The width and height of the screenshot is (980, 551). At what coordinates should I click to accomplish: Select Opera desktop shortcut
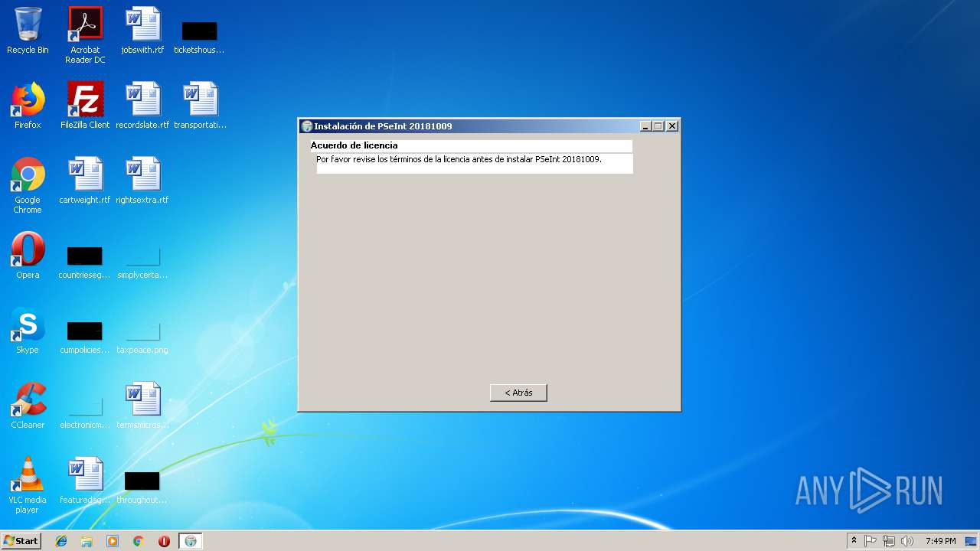click(x=28, y=256)
